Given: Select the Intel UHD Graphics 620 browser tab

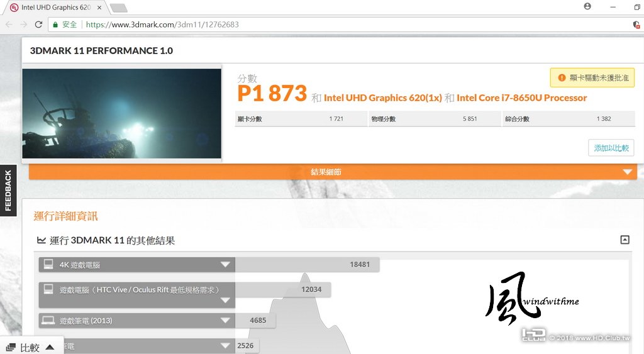Looking at the screenshot, I should [56, 8].
